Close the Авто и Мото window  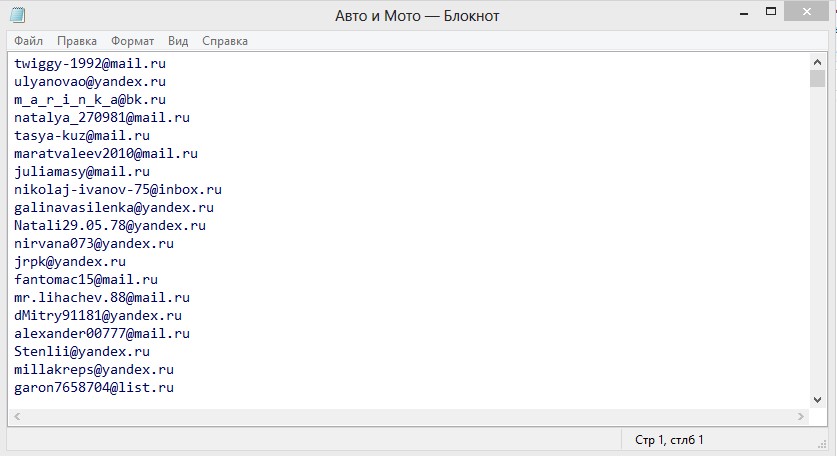[807, 12]
